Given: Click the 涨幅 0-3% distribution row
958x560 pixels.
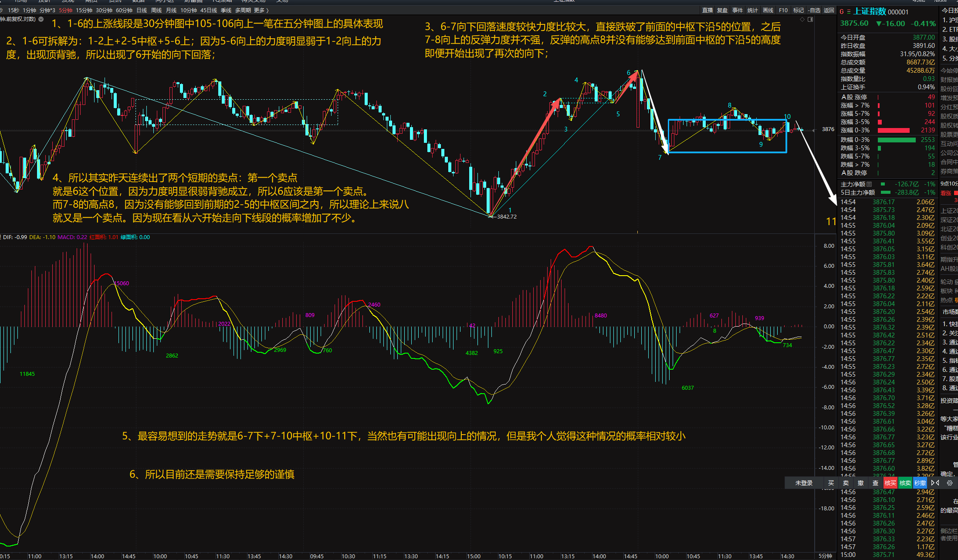Looking at the screenshot, I should pos(887,130).
